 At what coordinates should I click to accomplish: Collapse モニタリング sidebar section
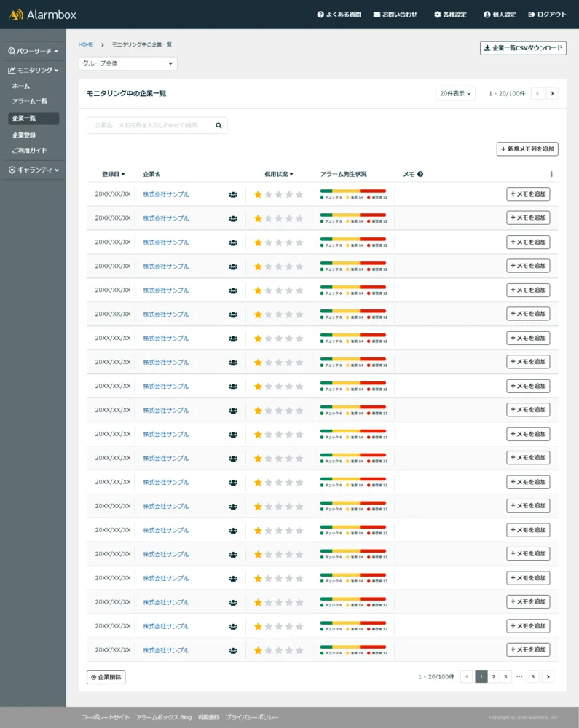pyautogui.click(x=34, y=70)
